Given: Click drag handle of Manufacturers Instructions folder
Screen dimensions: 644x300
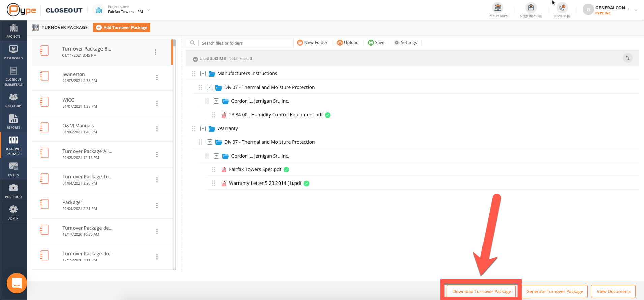Looking at the screenshot, I should coord(194,73).
